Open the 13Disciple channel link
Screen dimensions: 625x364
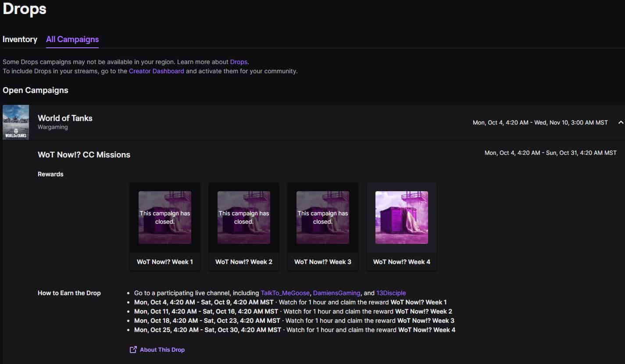[391, 293]
